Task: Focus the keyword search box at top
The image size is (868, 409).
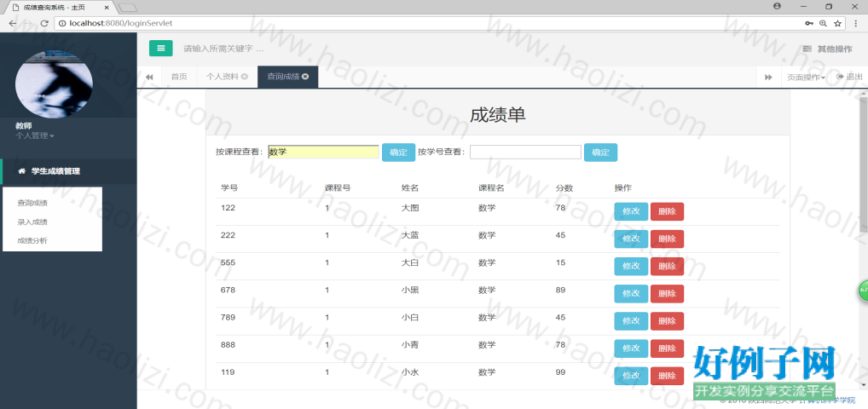Action: click(223, 49)
